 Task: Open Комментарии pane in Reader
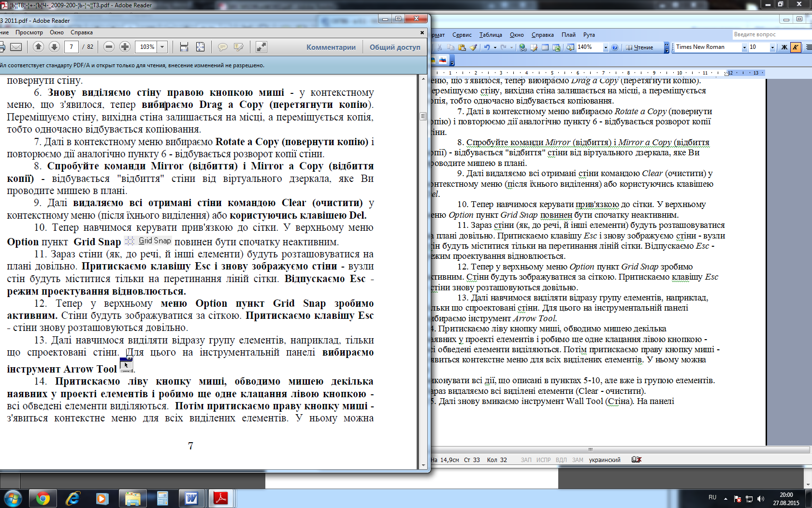click(x=331, y=47)
